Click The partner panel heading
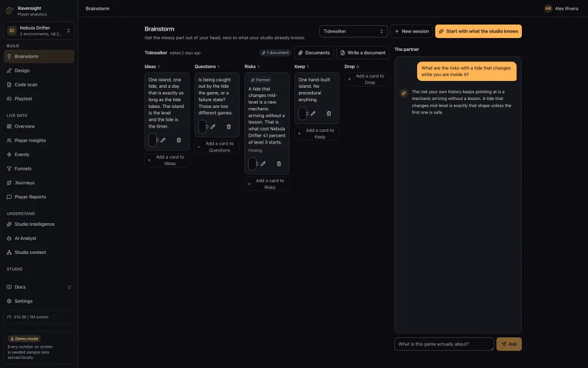The width and height of the screenshot is (588, 368). (407, 49)
